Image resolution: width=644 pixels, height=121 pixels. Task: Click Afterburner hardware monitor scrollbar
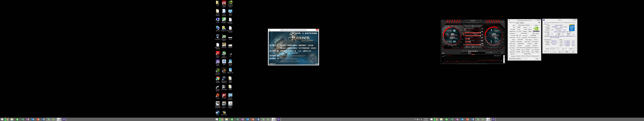click(504, 59)
